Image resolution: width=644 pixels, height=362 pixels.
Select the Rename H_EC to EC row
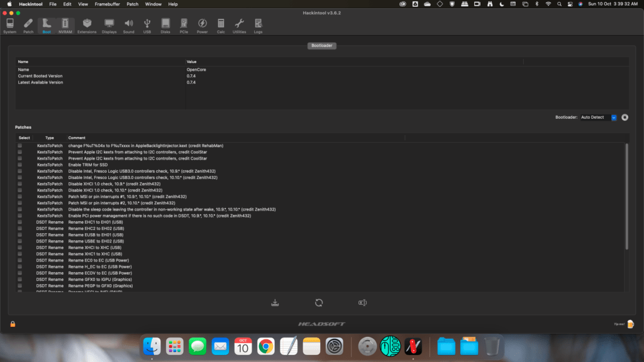[320, 266]
